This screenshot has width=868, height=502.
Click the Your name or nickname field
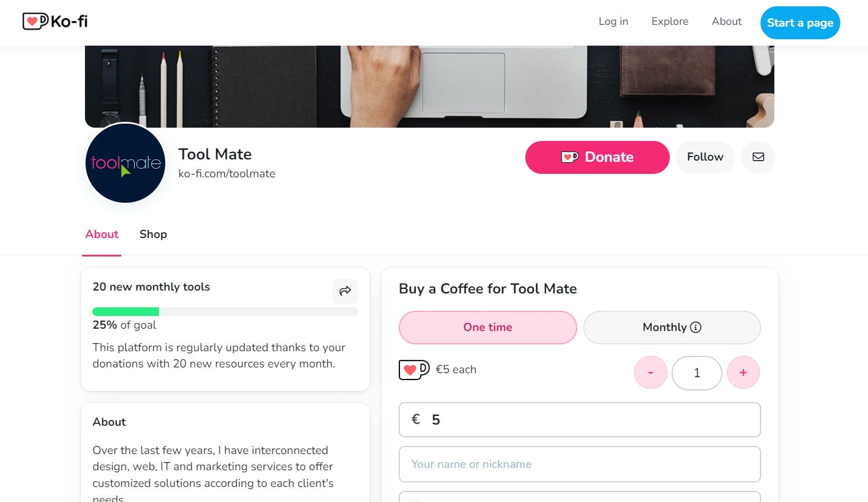[x=580, y=464]
